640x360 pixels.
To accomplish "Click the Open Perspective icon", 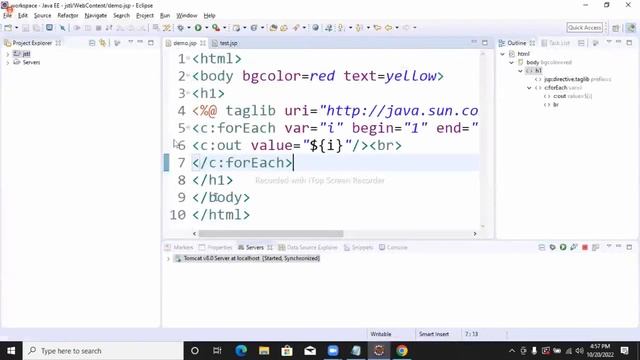I will pyautogui.click(x=616, y=28).
